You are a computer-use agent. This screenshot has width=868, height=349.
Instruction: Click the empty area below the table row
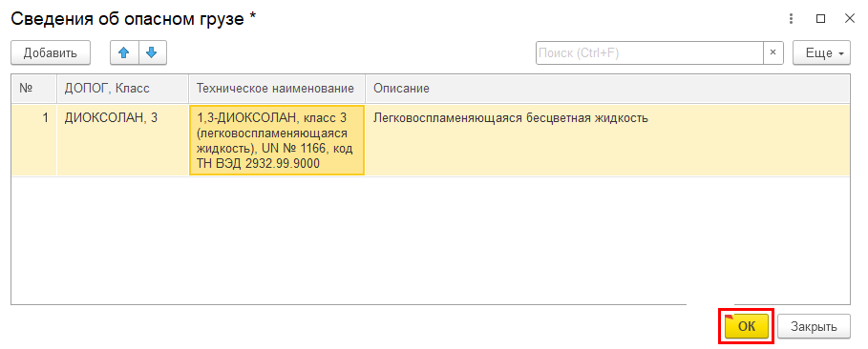point(431,240)
